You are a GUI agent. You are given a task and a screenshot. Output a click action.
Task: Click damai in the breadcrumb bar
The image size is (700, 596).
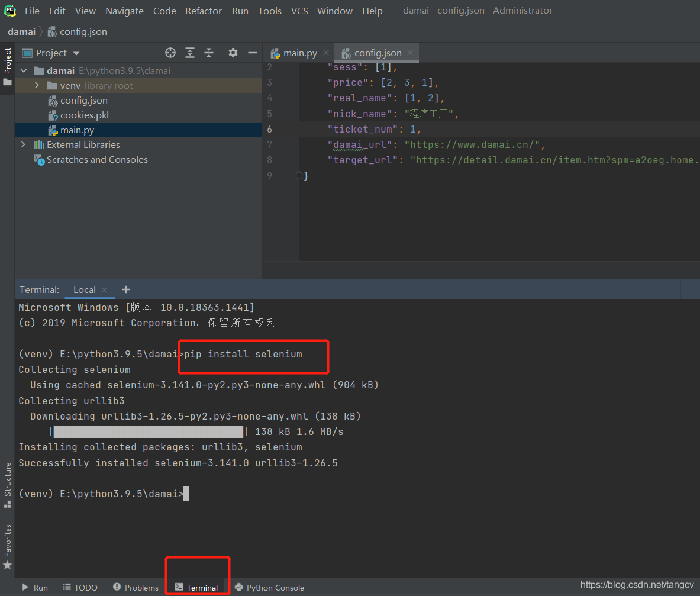(x=21, y=32)
